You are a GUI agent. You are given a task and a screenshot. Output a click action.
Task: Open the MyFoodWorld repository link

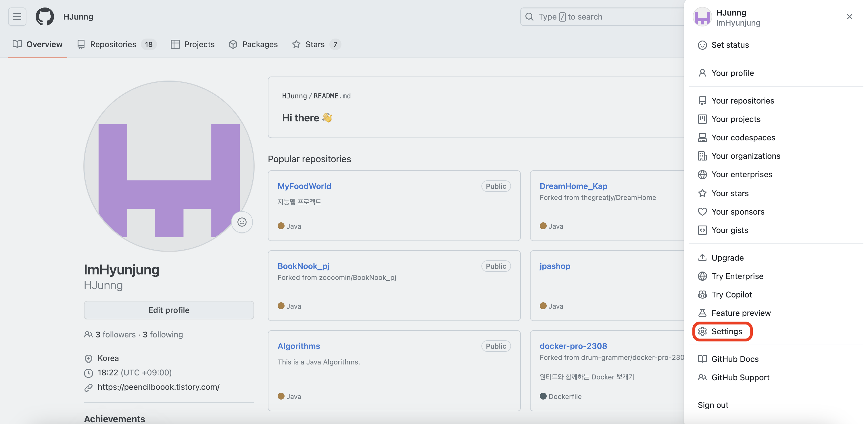coord(304,186)
